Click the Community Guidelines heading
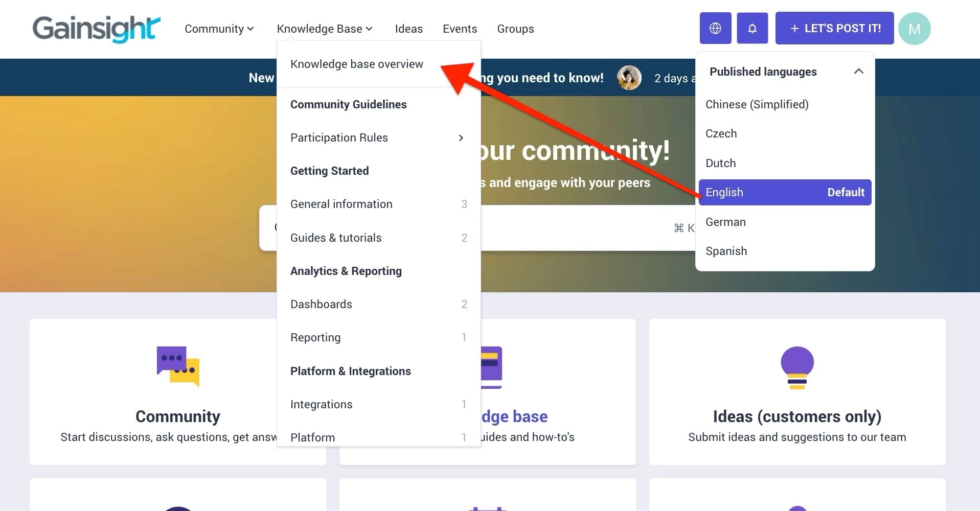The height and width of the screenshot is (511, 980). tap(349, 104)
